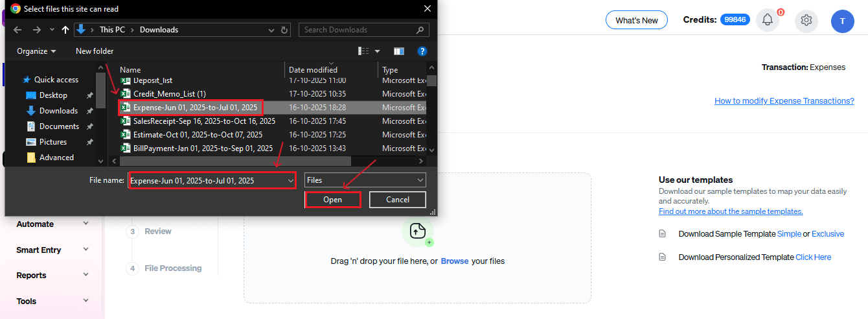Screen dimensions: 868x319
Task: Click Excel icon of Credit_Memo_List file
Action: [x=126, y=94]
